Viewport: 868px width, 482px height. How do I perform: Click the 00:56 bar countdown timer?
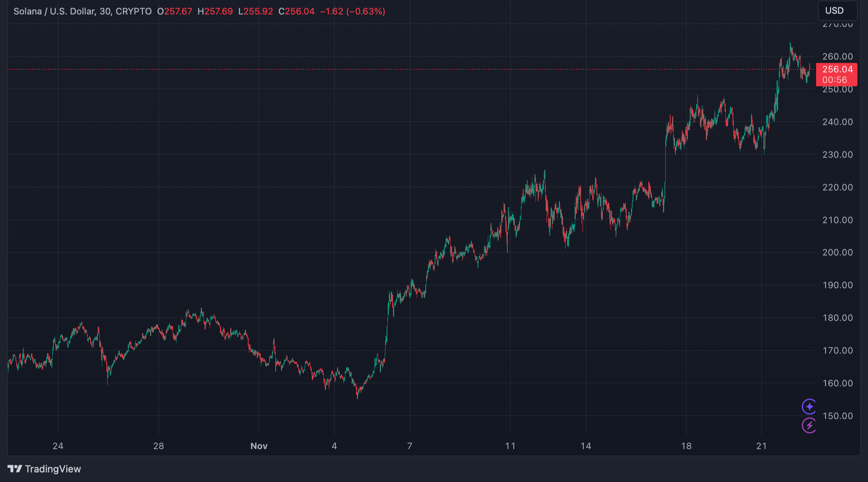click(x=835, y=80)
